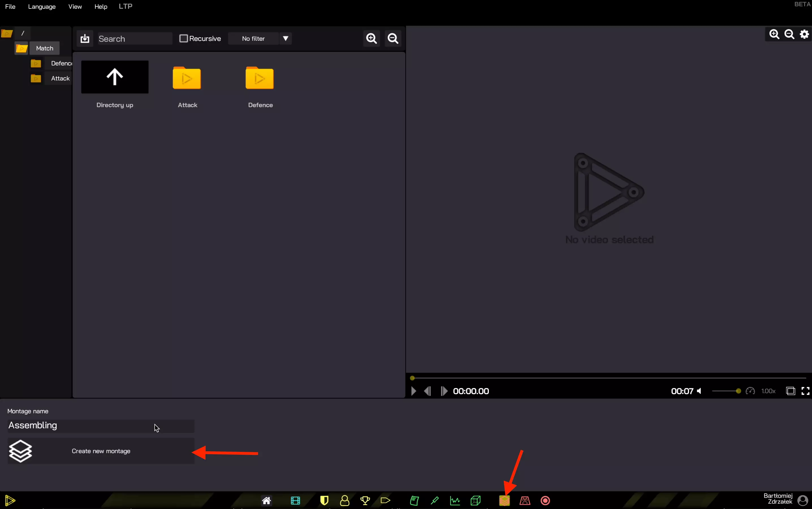812x509 pixels.
Task: Open the Home icon in bottom toolbar
Action: [x=266, y=501]
